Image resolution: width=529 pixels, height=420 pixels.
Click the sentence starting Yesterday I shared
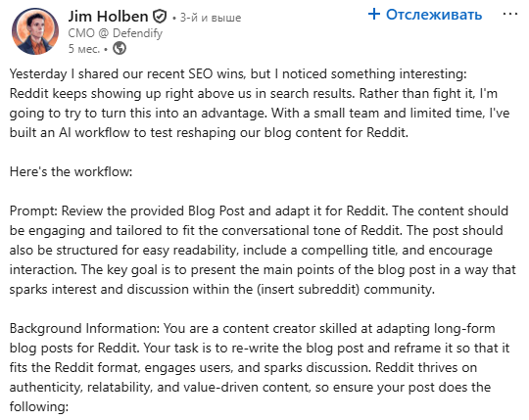[238, 73]
